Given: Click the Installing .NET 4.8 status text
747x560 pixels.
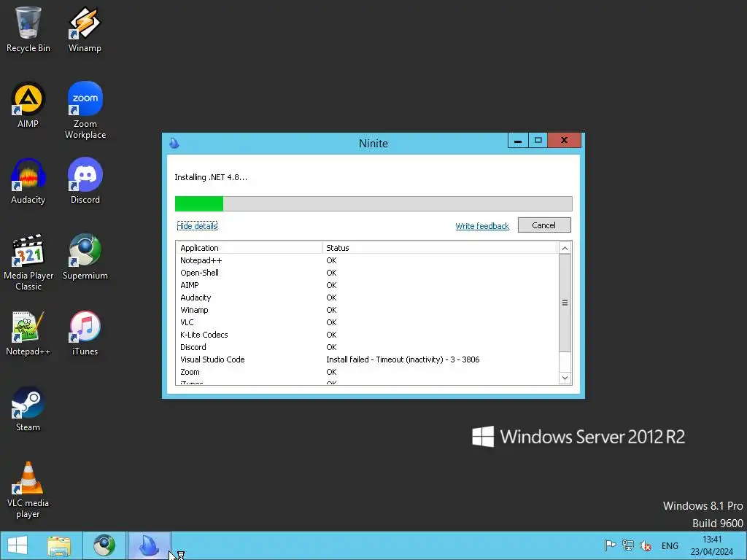Looking at the screenshot, I should click(211, 177).
